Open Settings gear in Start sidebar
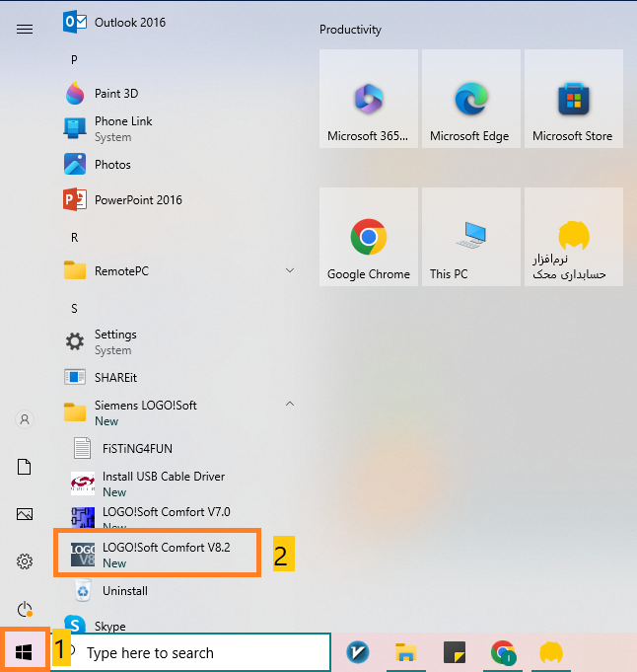Image resolution: width=637 pixels, height=672 pixels. click(25, 561)
